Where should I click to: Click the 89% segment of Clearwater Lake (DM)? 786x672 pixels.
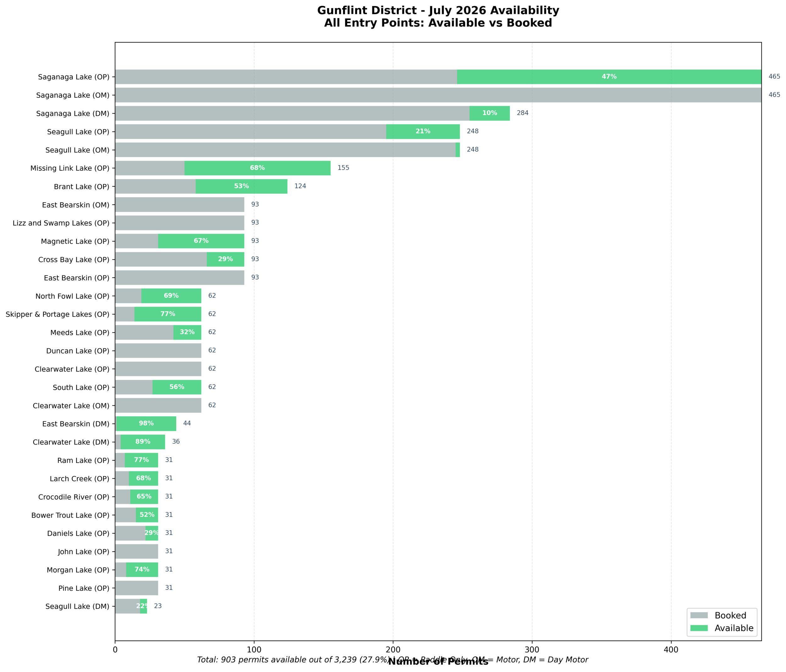pyautogui.click(x=143, y=442)
